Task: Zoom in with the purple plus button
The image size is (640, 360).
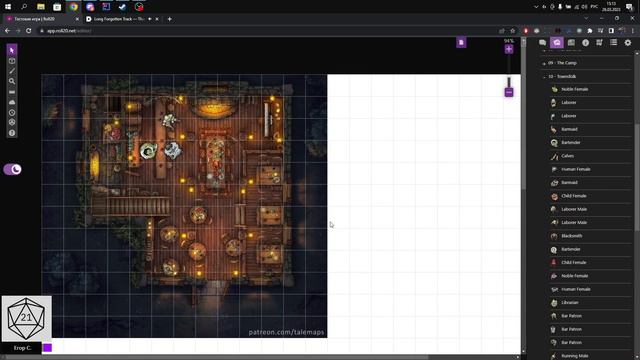Action: pyautogui.click(x=509, y=49)
